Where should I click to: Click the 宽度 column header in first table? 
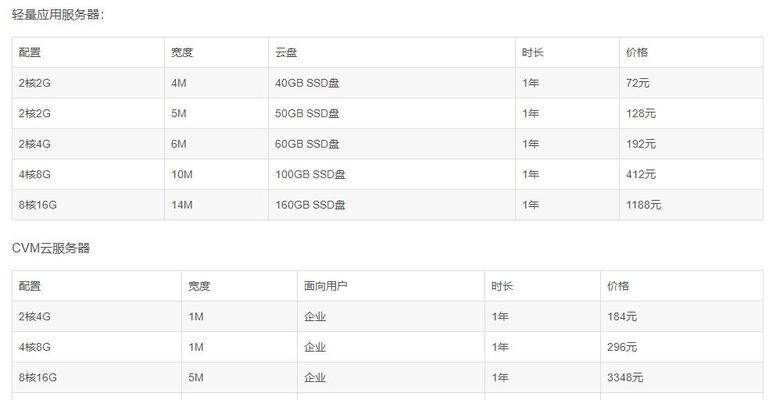pos(182,52)
